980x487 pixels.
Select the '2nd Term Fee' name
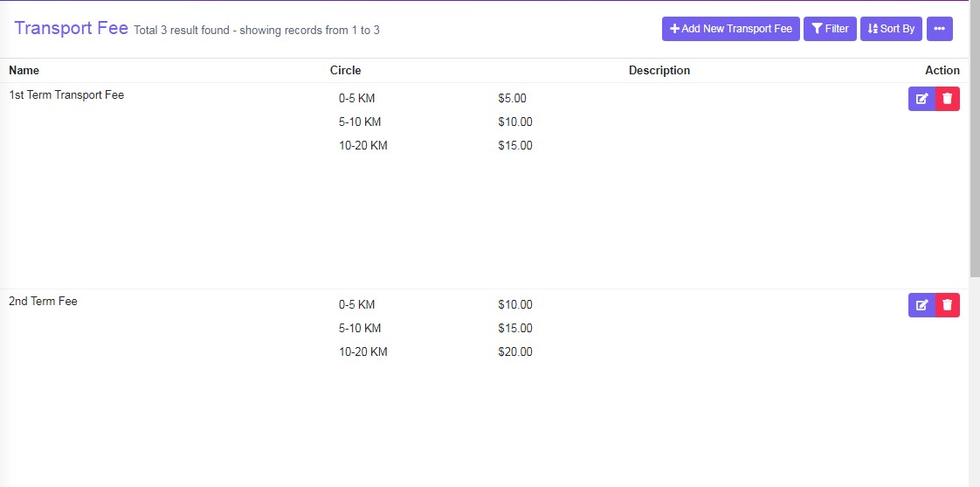[43, 301]
